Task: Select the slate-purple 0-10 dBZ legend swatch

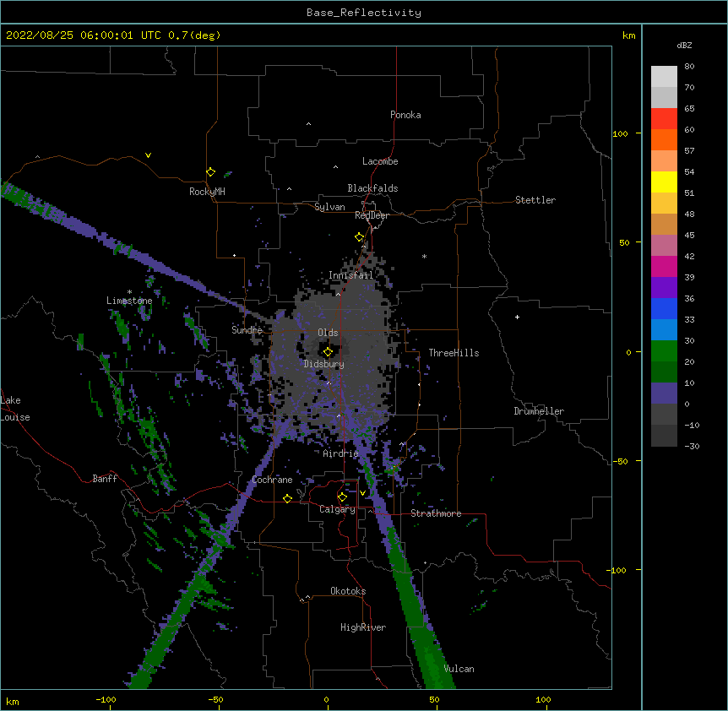Action: point(664,393)
